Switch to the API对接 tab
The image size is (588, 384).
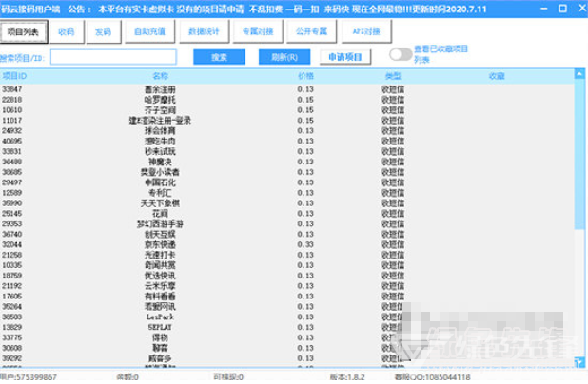click(x=366, y=32)
